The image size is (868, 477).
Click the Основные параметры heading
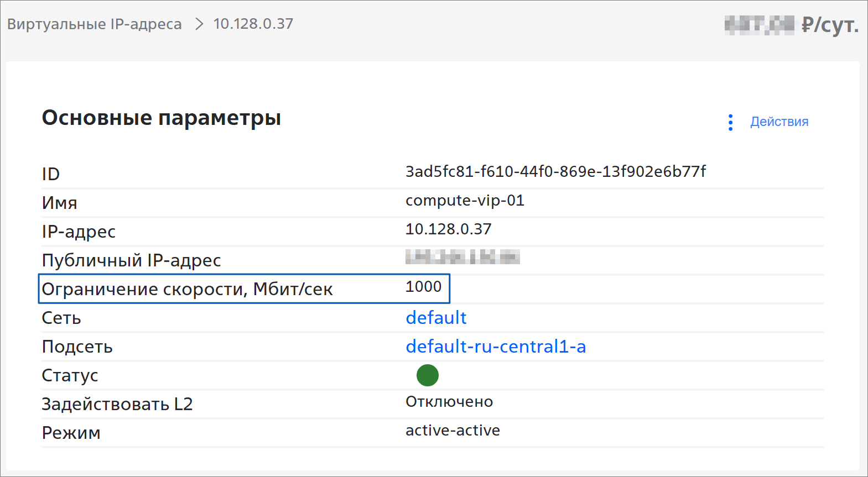coord(162,118)
